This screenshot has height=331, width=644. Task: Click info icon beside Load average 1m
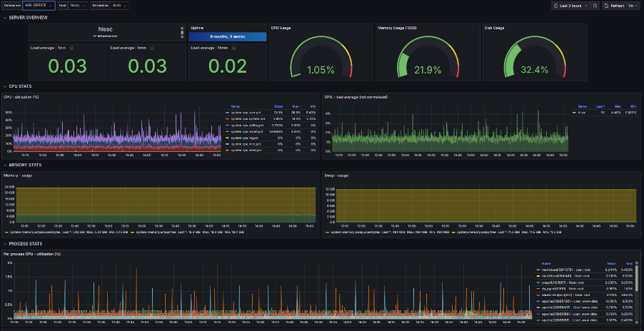(72, 48)
